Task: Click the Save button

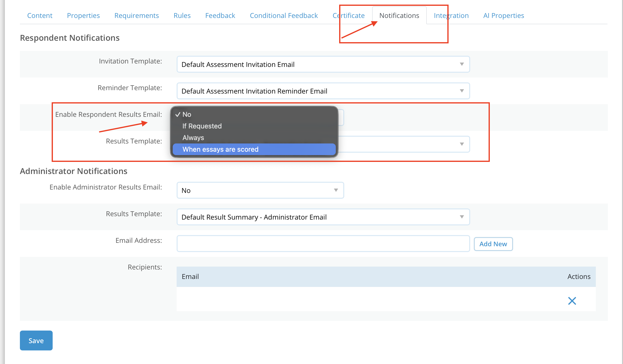Action: (x=36, y=340)
